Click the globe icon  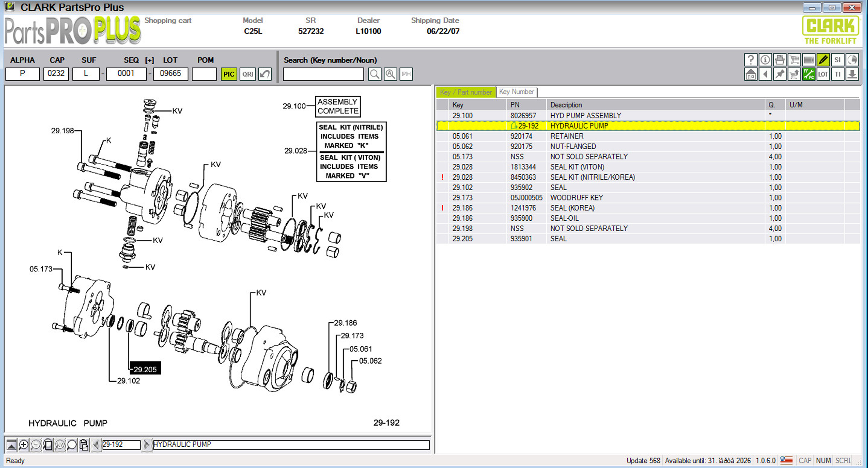click(852, 60)
